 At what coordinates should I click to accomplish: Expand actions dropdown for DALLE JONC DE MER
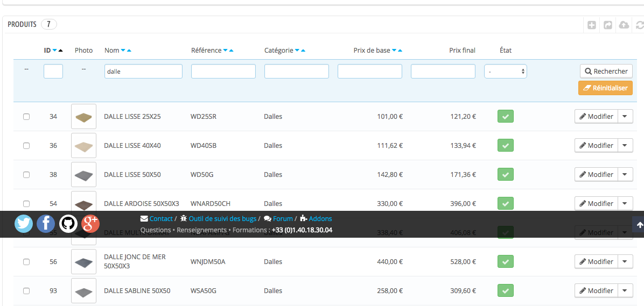click(625, 262)
